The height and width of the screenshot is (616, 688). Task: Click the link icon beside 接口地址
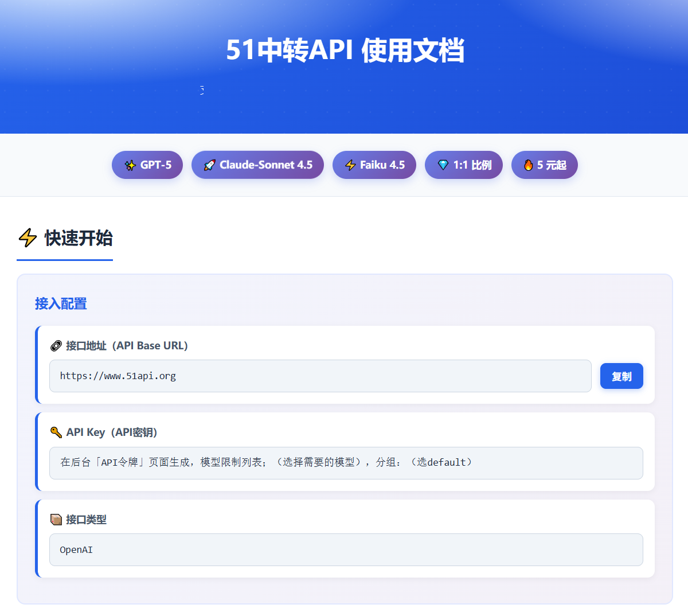pyautogui.click(x=56, y=346)
